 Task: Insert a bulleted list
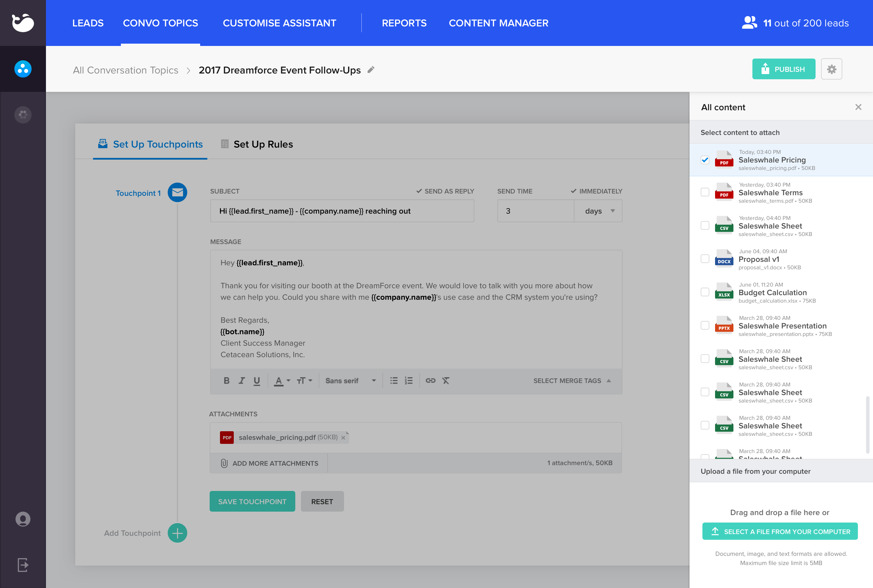point(394,381)
